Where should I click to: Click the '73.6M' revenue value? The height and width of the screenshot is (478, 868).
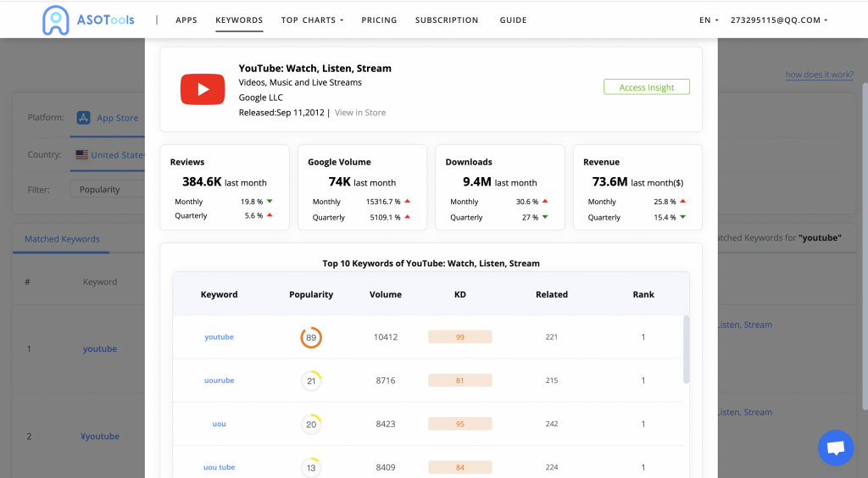point(610,182)
